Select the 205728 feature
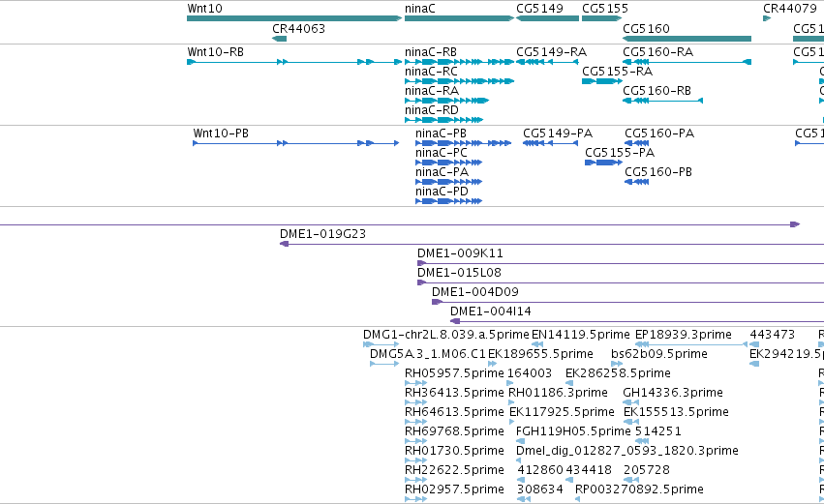Image resolution: width=824 pixels, height=504 pixels. [630, 480]
